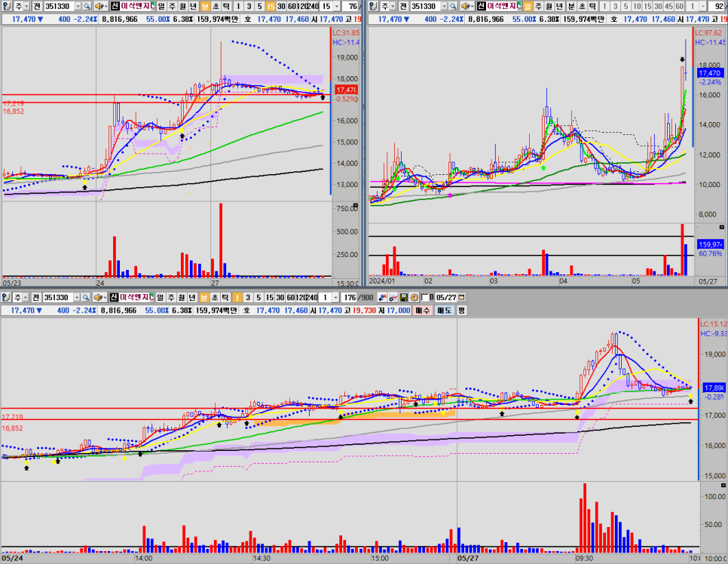Click the speaker alert icon in bottom chart
The height and width of the screenshot is (564, 728).
tap(99, 297)
